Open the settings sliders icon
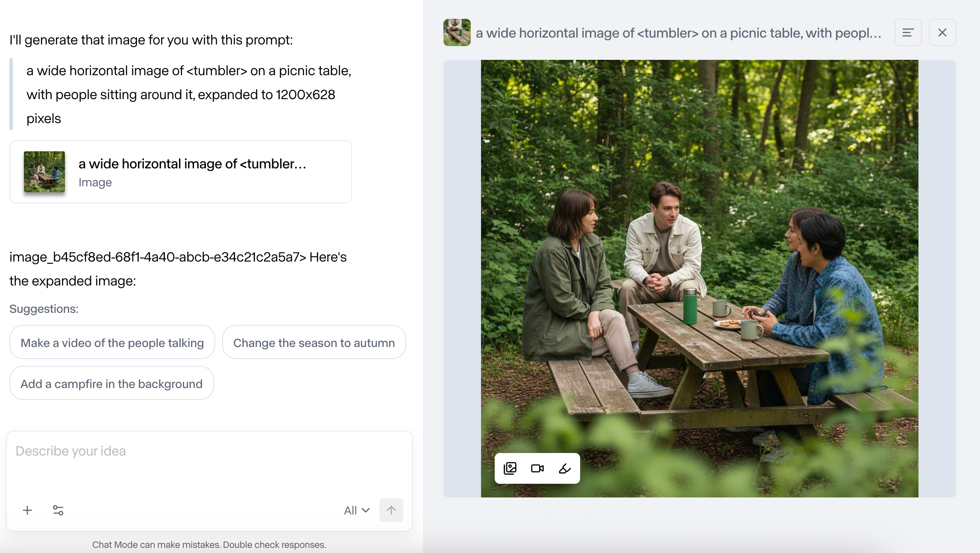This screenshot has height=553, width=980. 58,510
